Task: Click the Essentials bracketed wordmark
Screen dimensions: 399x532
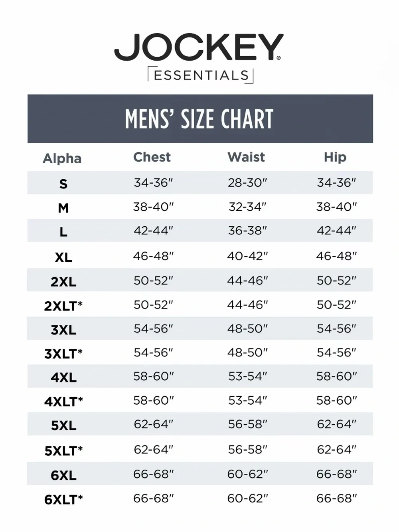Action: coord(201,75)
